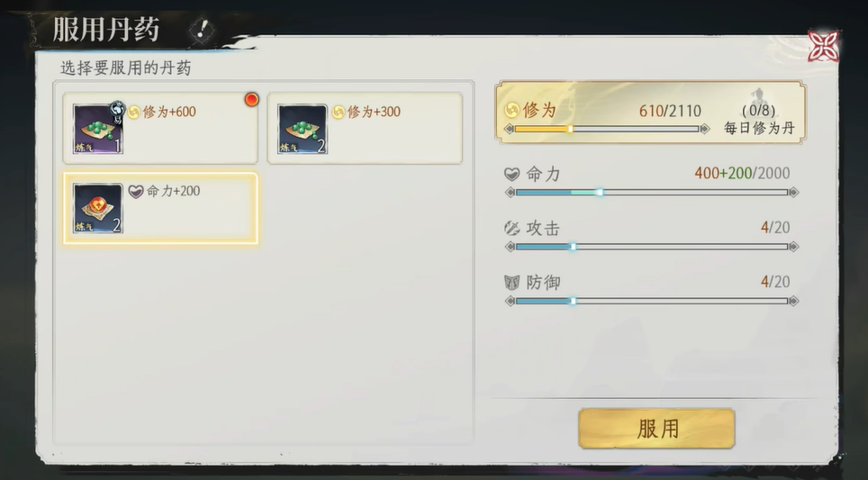Click the heart icon next to 命力 stat
Image resolution: width=868 pixels, height=480 pixels.
[x=512, y=175]
